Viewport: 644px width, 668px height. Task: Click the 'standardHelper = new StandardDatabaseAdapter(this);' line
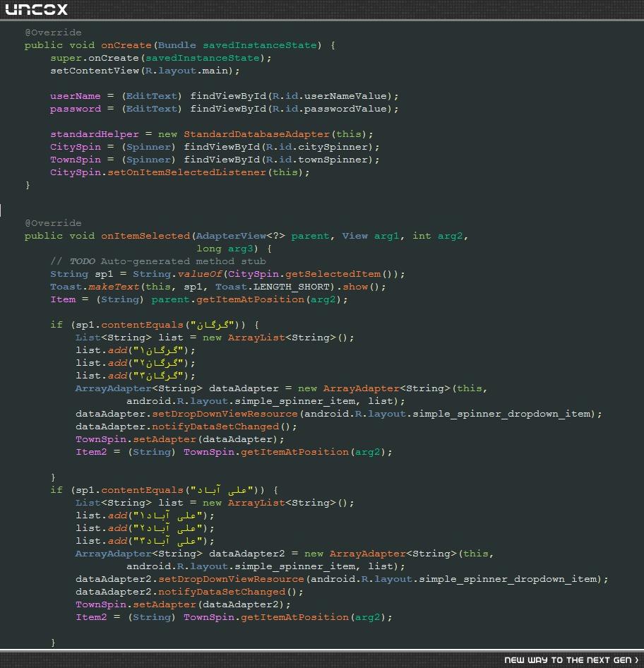coord(211,134)
